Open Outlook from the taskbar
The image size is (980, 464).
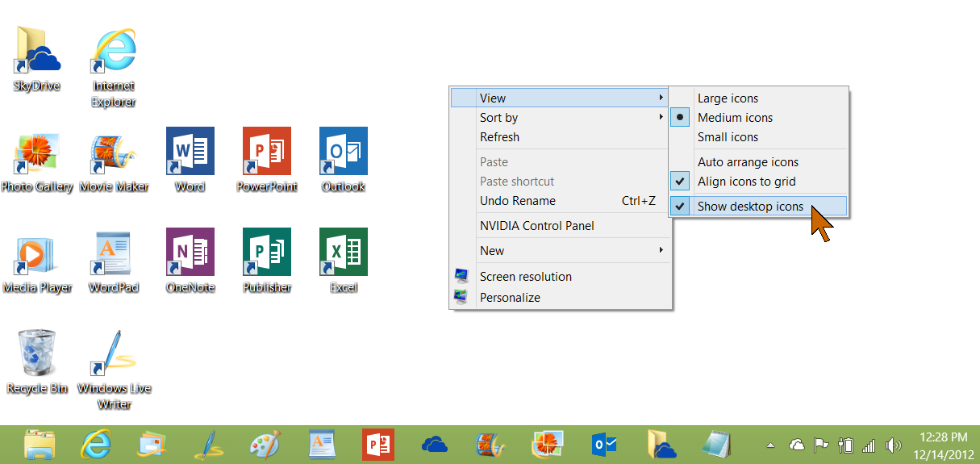coord(604,445)
